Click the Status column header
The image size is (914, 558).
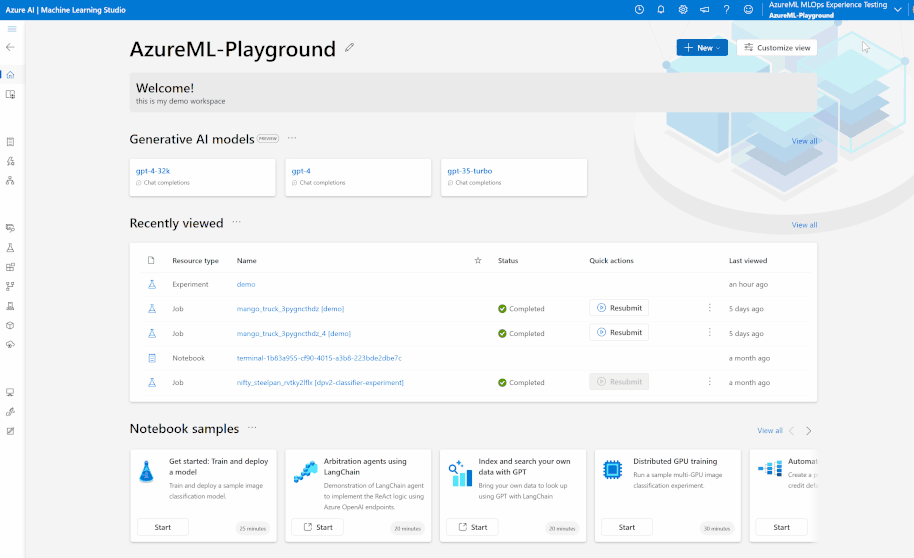508,261
